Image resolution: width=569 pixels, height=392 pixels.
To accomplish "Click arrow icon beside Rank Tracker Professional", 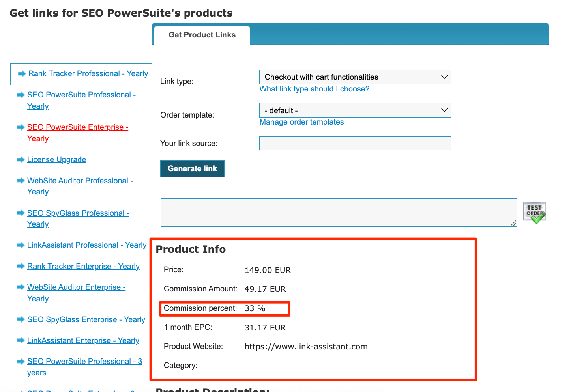I will pyautogui.click(x=22, y=74).
